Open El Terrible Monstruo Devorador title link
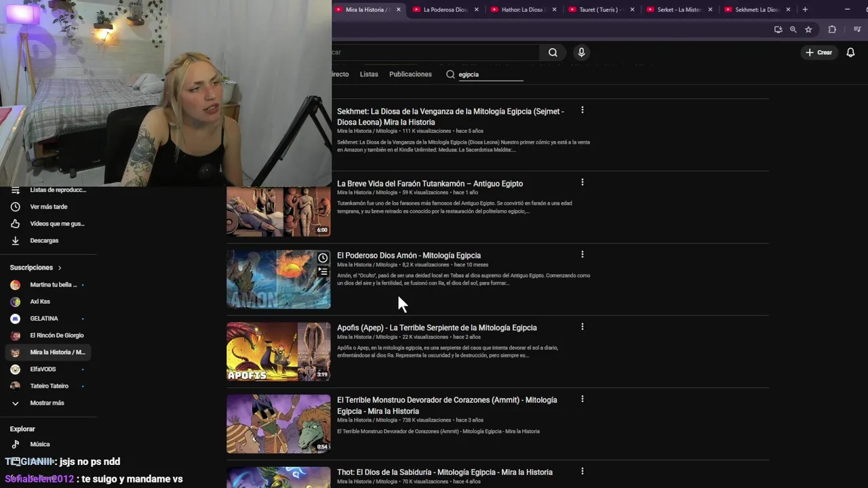The height and width of the screenshot is (488, 868). [447, 405]
